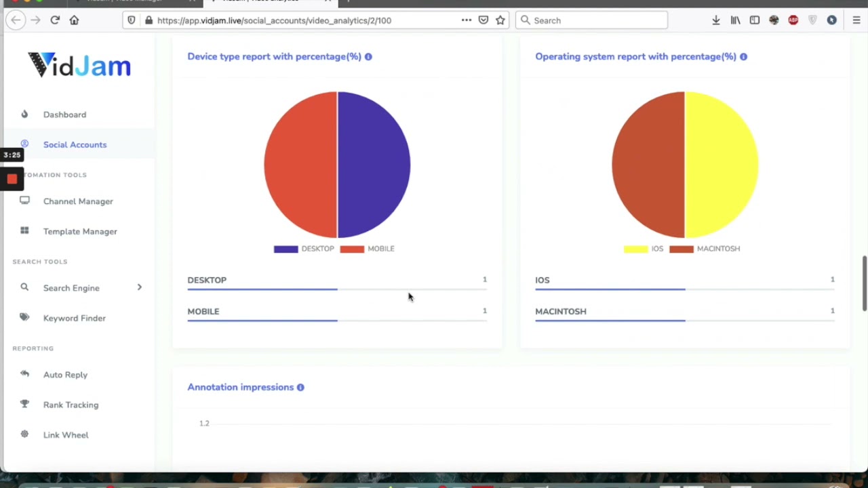Click the Pocket save icon

tap(484, 20)
